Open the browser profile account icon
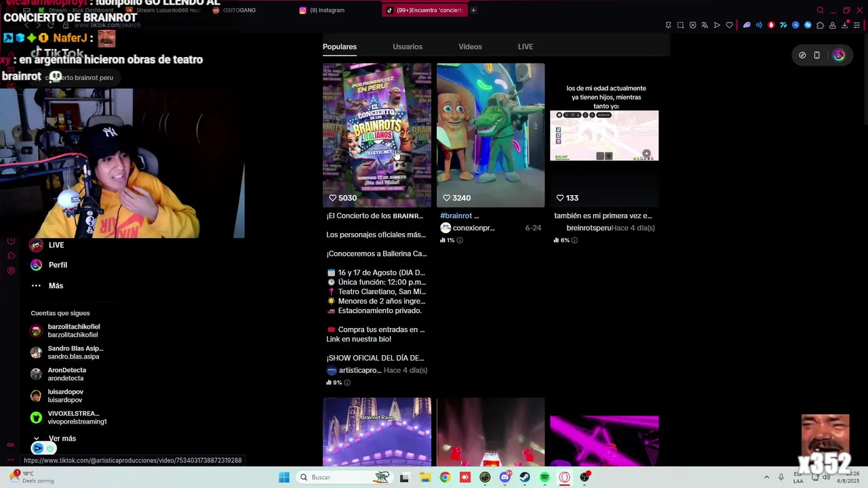The height and width of the screenshot is (488, 868). coord(832,25)
